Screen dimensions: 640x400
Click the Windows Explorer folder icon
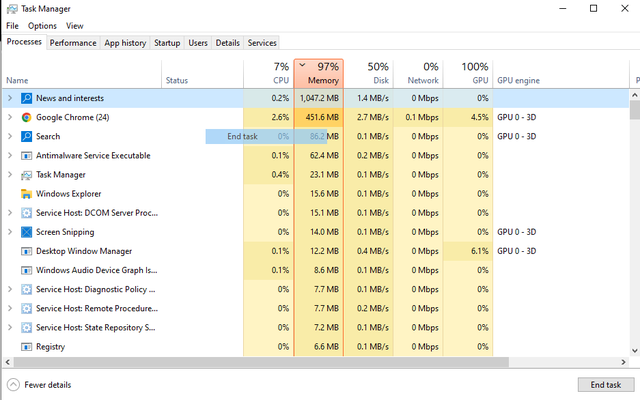tap(27, 194)
